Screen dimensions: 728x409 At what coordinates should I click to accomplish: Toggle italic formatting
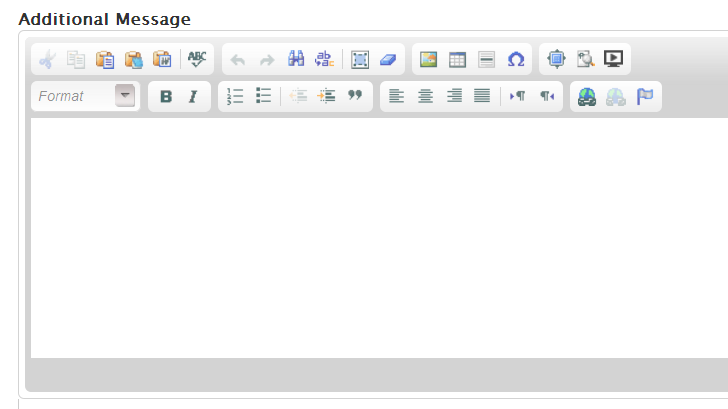[x=194, y=96]
